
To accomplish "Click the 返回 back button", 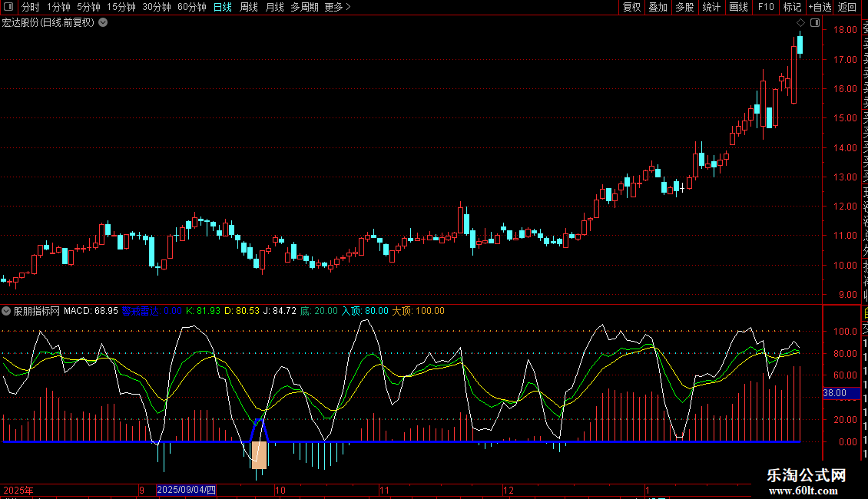I will [847, 8].
